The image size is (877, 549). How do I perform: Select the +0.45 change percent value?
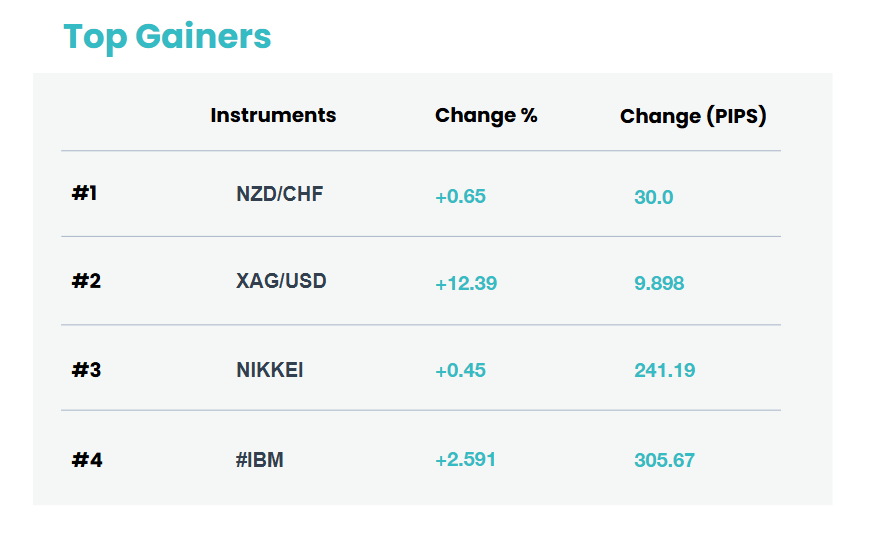tap(460, 370)
